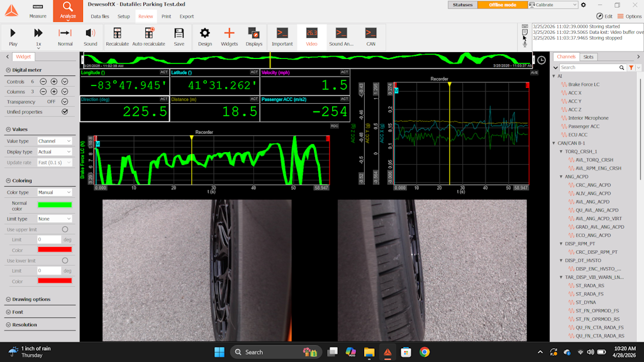The height and width of the screenshot is (362, 644).
Task: Enable Use upper limit option
Action: click(x=65, y=229)
